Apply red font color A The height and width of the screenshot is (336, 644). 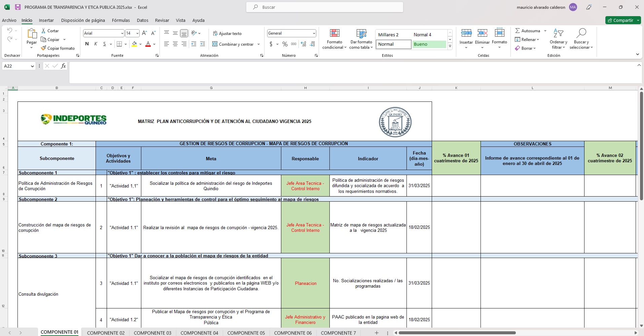click(148, 44)
